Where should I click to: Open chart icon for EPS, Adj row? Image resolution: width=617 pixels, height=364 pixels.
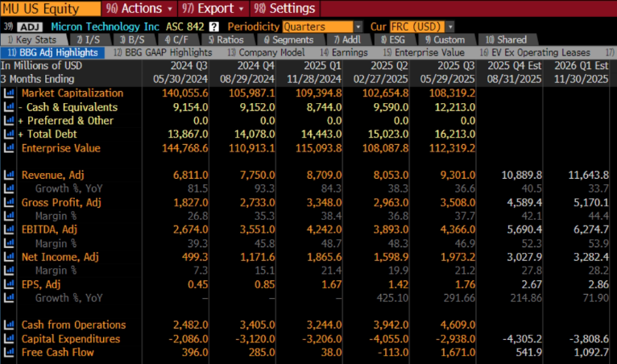[x=9, y=284]
